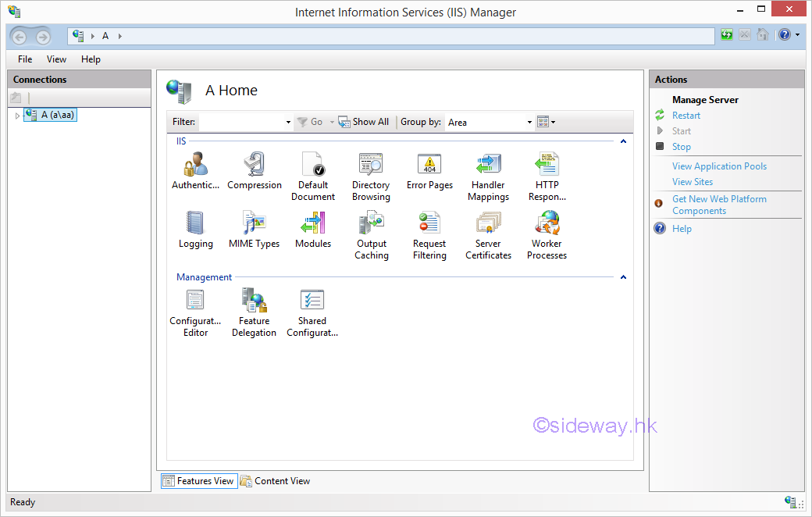Click Show All in filter bar
Image resolution: width=812 pixels, height=517 pixels.
364,122
